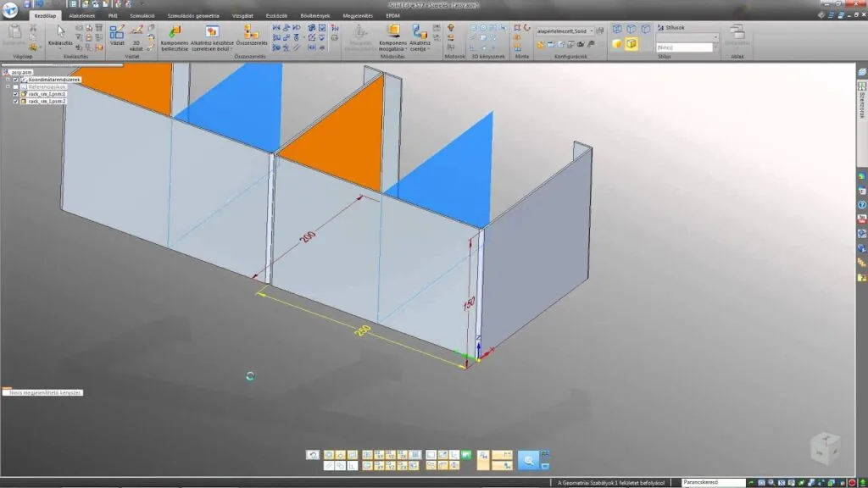868x488 pixels.
Task: Select the shaded yellow sphere view style
Action: [617, 44]
